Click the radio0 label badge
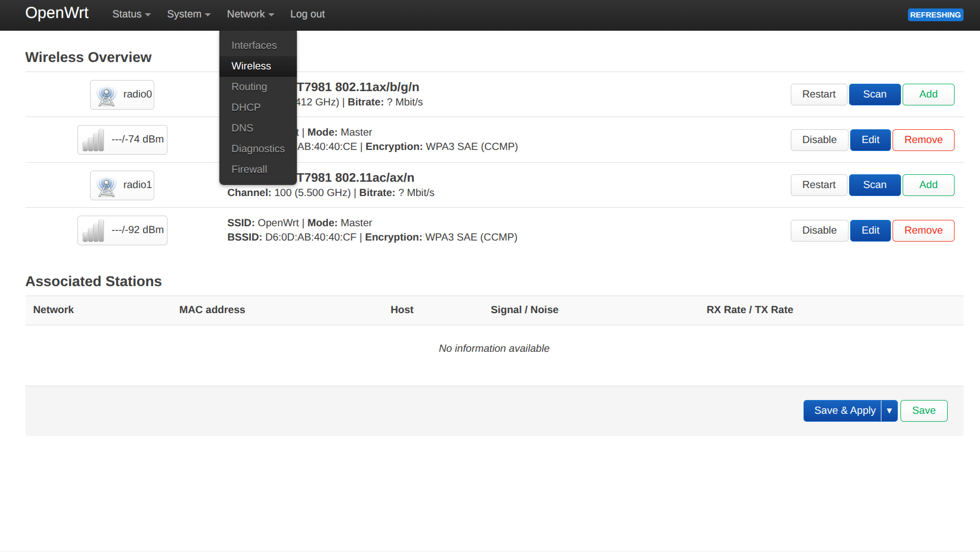The height and width of the screenshot is (560, 980). click(122, 95)
